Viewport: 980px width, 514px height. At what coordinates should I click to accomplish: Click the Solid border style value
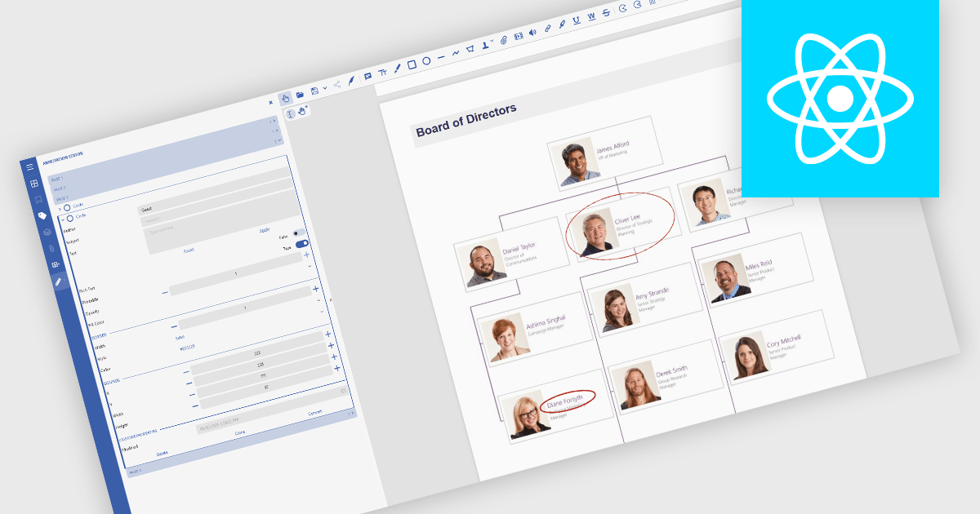(x=179, y=337)
